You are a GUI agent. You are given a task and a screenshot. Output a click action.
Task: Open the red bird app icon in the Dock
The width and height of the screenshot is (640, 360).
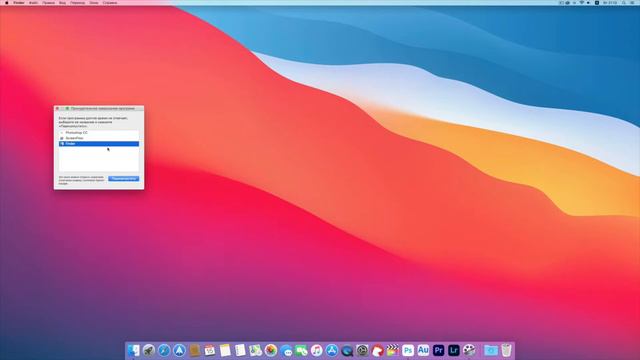coord(378,350)
